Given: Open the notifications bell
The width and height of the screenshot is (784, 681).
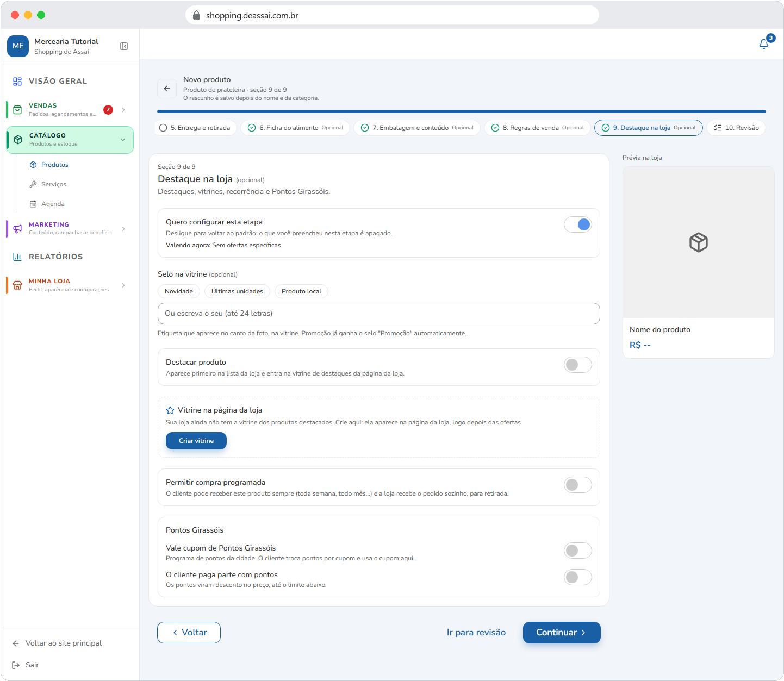Looking at the screenshot, I should pos(764,44).
